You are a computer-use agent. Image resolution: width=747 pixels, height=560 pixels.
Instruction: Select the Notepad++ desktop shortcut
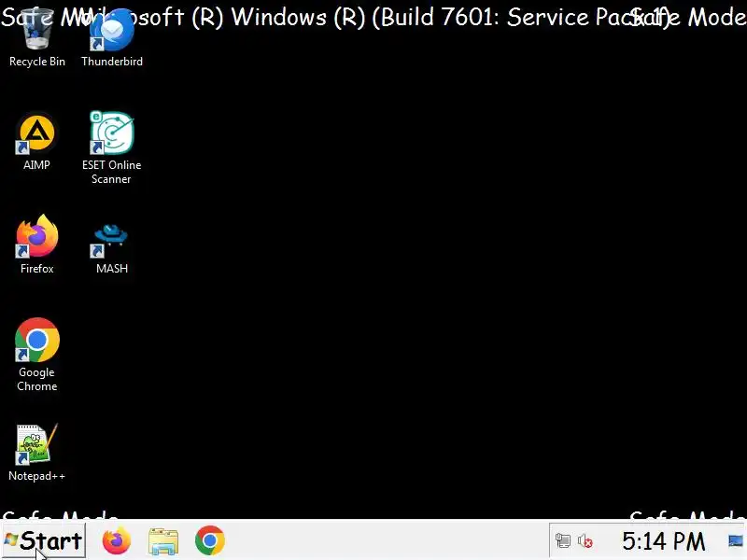pos(36,453)
